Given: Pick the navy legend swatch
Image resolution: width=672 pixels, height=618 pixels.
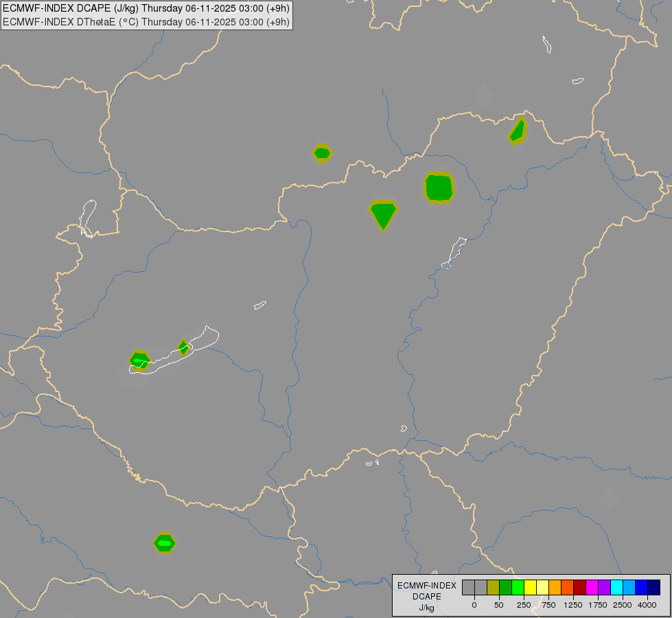Looking at the screenshot, I should 654,587.
